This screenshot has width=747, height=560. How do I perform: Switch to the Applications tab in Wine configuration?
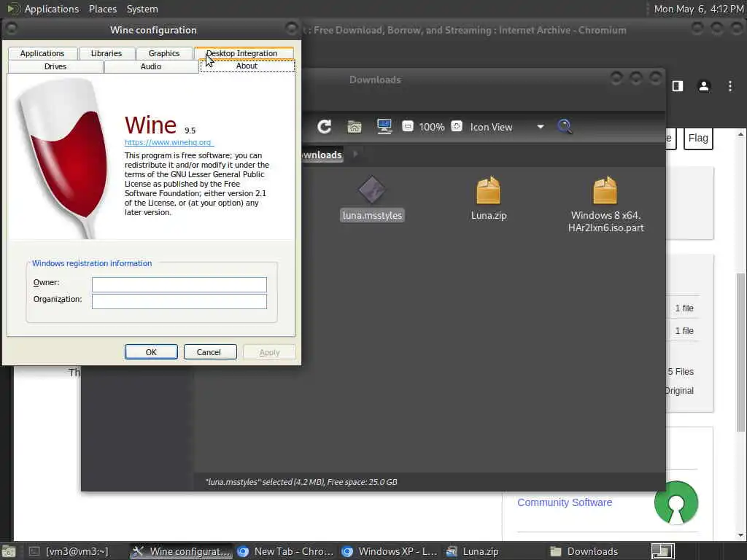click(x=42, y=53)
